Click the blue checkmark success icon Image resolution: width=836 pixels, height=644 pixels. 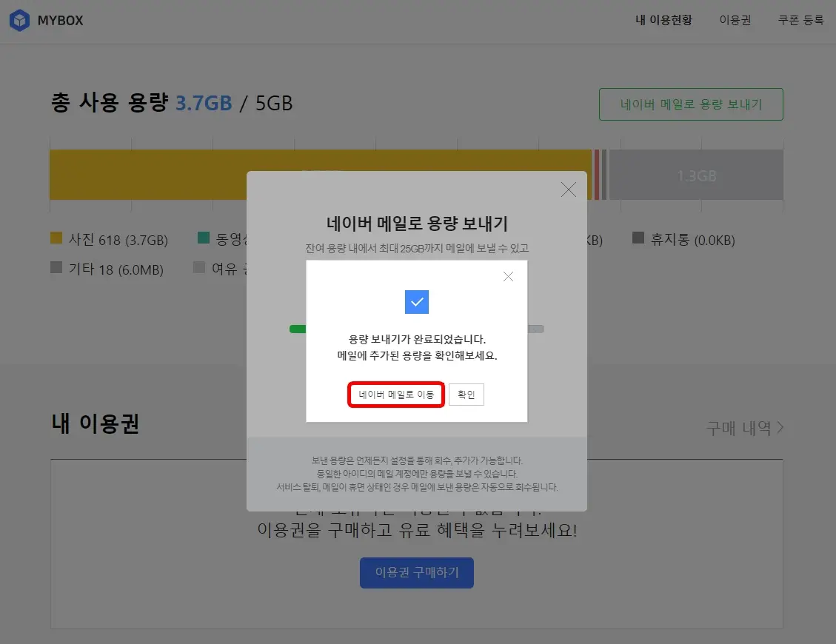pyautogui.click(x=416, y=301)
